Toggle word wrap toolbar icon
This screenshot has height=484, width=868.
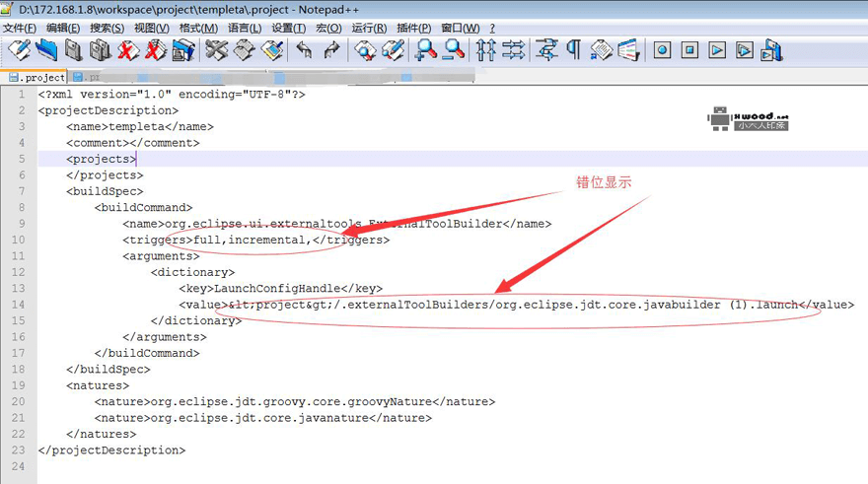546,50
